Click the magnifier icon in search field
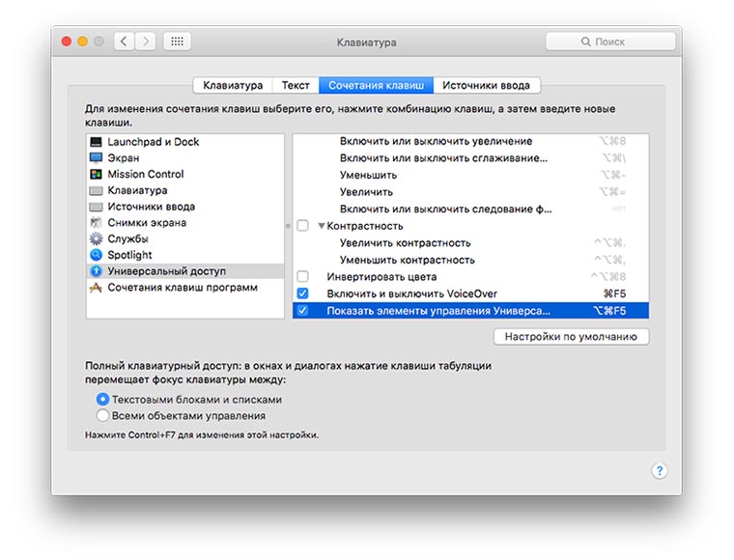Image resolution: width=734 pixels, height=560 pixels. pyautogui.click(x=585, y=42)
